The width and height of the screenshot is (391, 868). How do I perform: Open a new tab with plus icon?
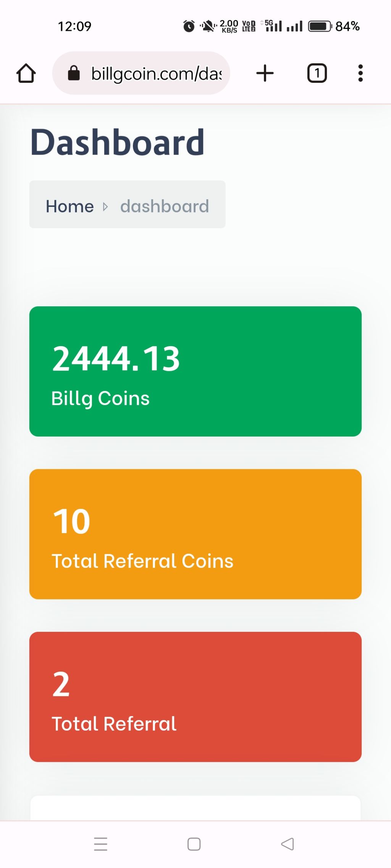point(265,73)
